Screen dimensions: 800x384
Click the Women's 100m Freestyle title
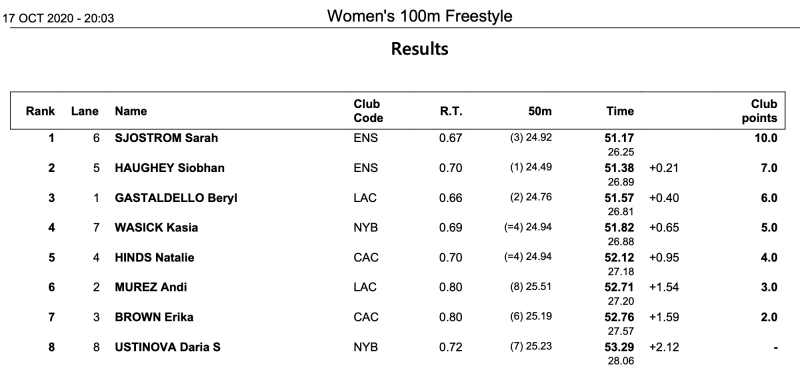[x=419, y=16]
